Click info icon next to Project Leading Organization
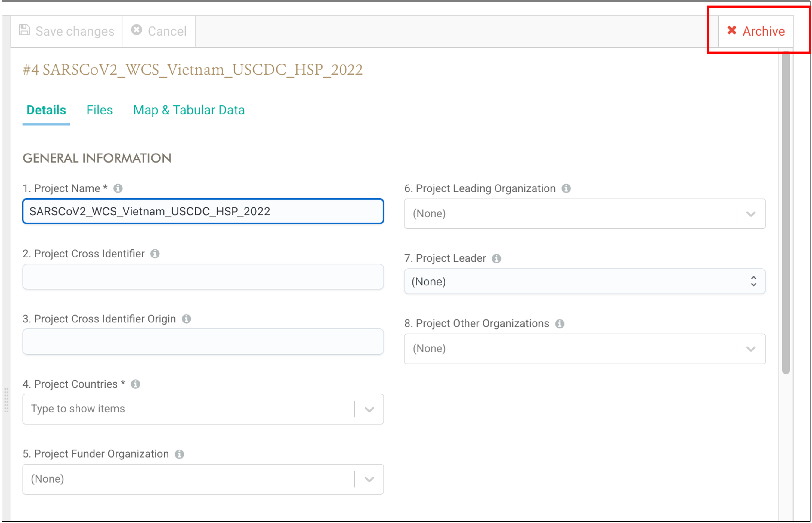The width and height of the screenshot is (812, 523). pyautogui.click(x=566, y=188)
